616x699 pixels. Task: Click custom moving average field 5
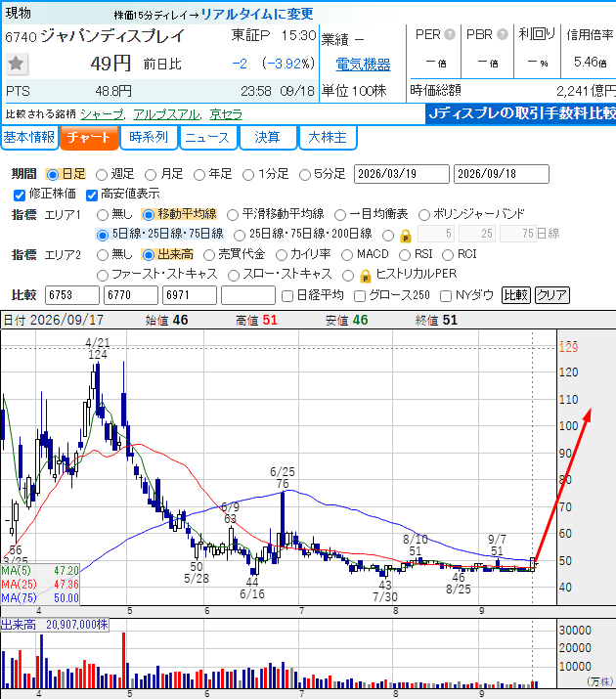click(x=436, y=234)
